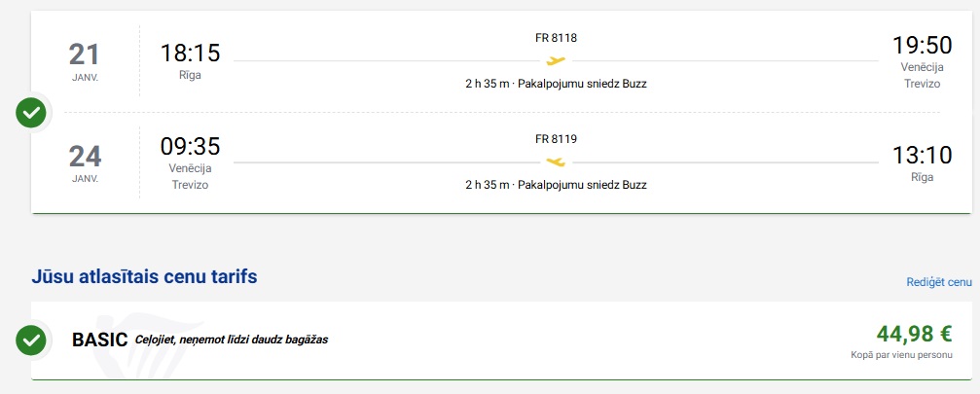Viewport: 980px width, 394px height.
Task: Click the return flight airplane icon
Action: tap(556, 161)
